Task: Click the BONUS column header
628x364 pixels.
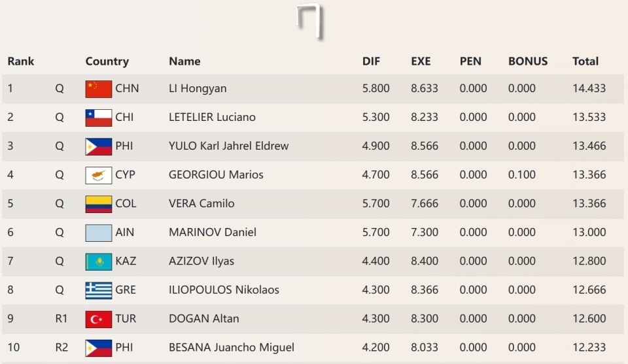Action: click(x=528, y=61)
